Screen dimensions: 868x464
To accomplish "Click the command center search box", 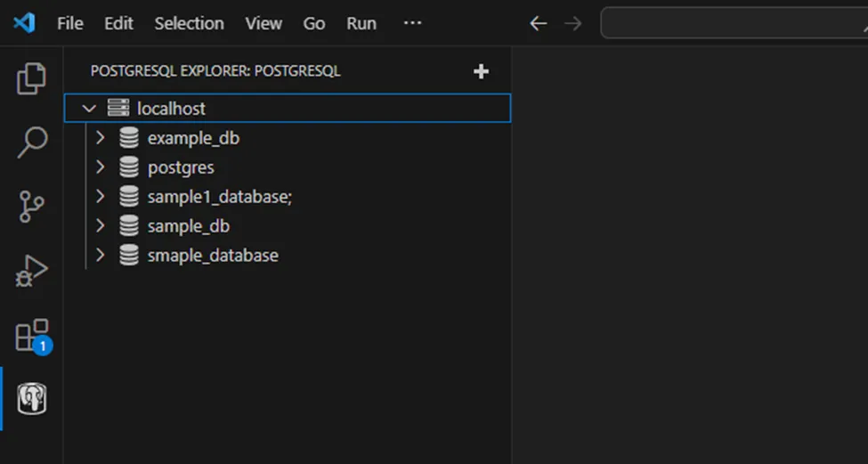I will pyautogui.click(x=734, y=23).
